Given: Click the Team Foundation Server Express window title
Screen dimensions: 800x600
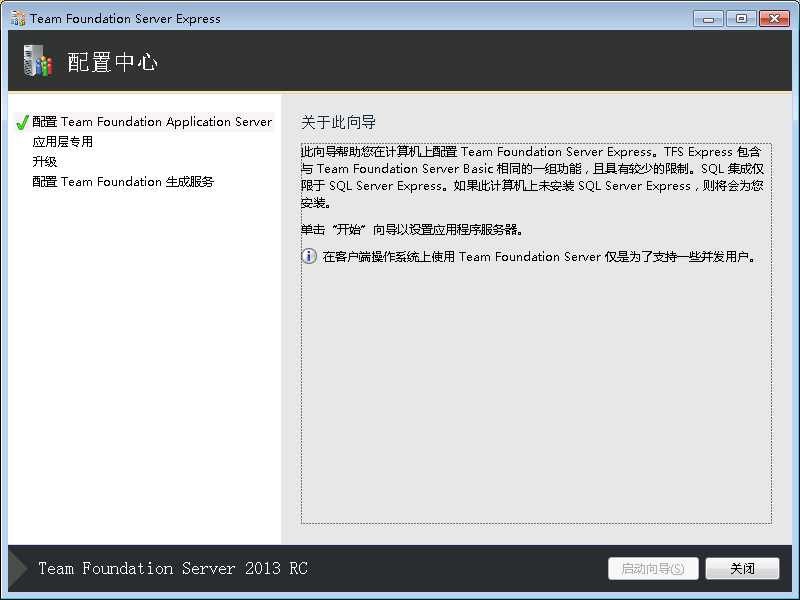Looking at the screenshot, I should [x=126, y=19].
